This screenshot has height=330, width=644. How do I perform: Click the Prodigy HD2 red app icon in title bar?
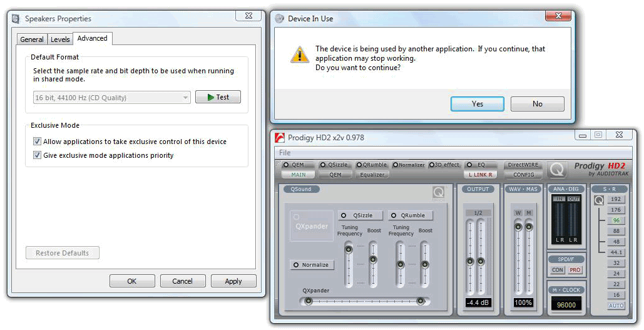pos(280,137)
